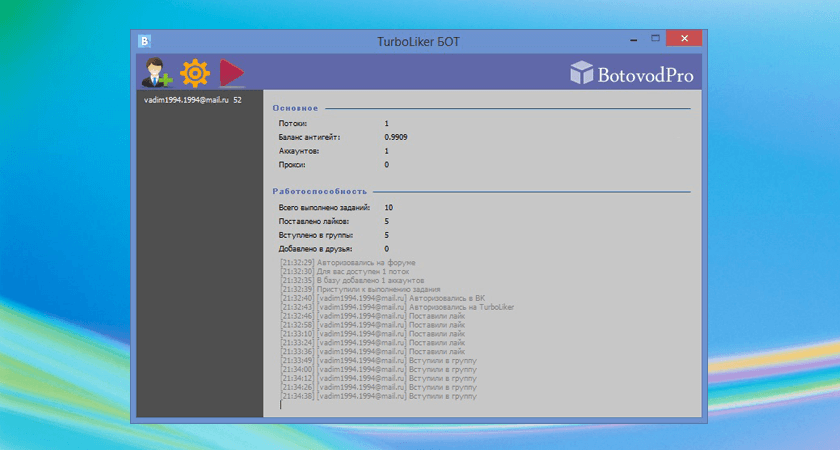Click the 21:32:29 Авторизовались на форуме log line
This screenshot has width=840, height=450.
click(348, 262)
